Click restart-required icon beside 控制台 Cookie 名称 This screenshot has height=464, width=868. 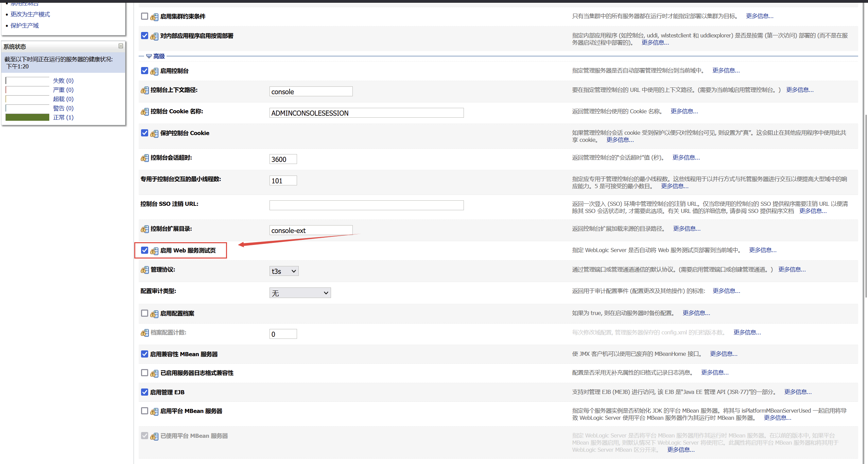point(145,112)
